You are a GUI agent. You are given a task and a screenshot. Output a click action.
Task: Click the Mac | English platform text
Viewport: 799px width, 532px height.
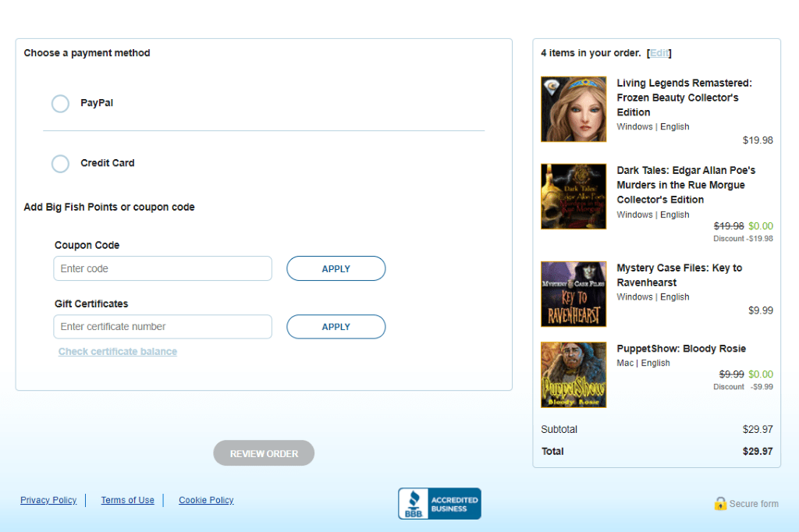click(643, 363)
